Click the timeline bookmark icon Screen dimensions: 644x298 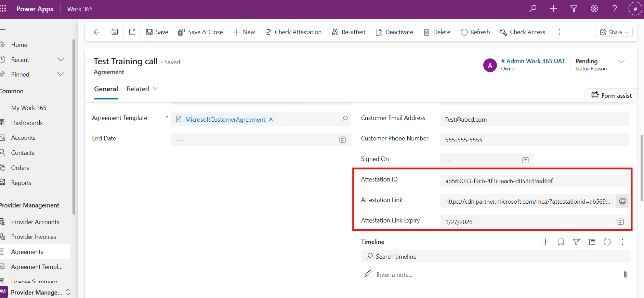(561, 242)
